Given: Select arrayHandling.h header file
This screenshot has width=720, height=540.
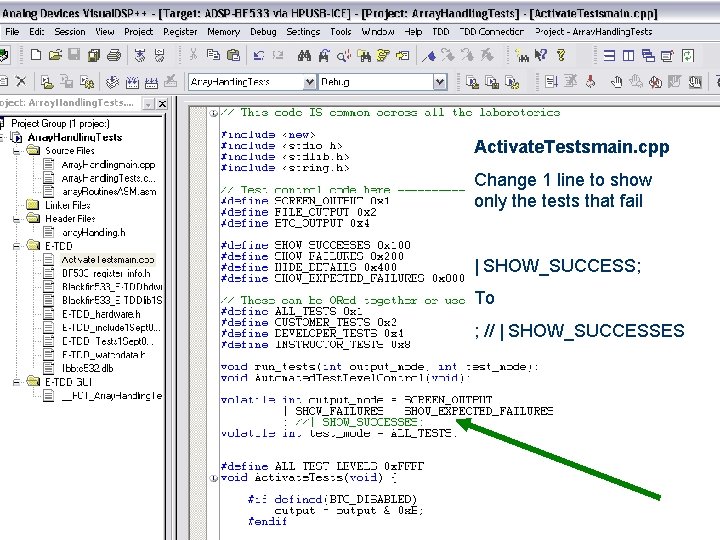Looking at the screenshot, I should coord(93,232).
